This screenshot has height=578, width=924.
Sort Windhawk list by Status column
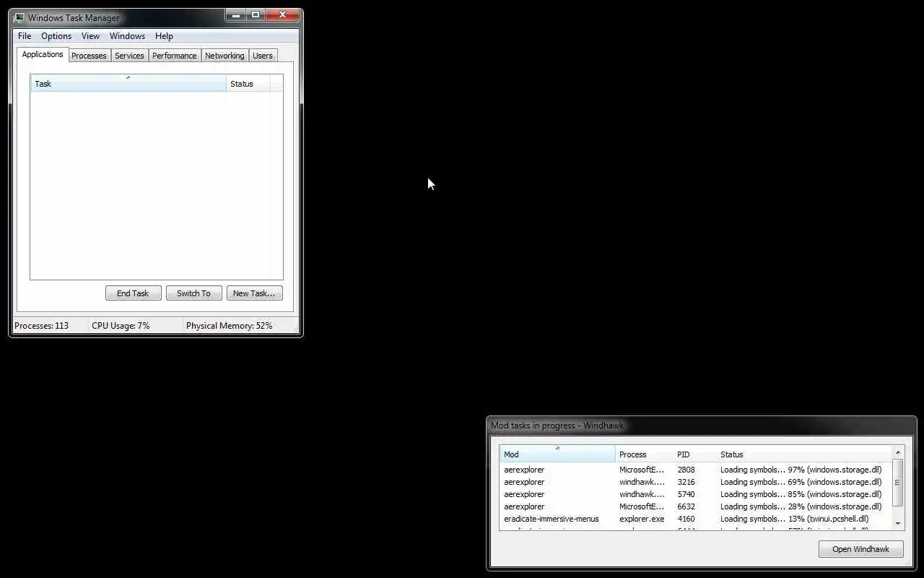(x=804, y=454)
